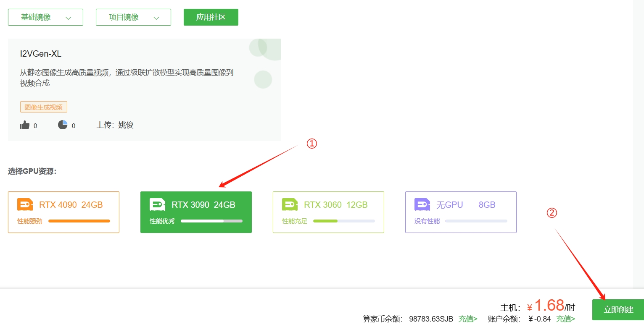The width and height of the screenshot is (644, 327).
Task: Click 充值 link next to 算家币余额
Action: 468,319
